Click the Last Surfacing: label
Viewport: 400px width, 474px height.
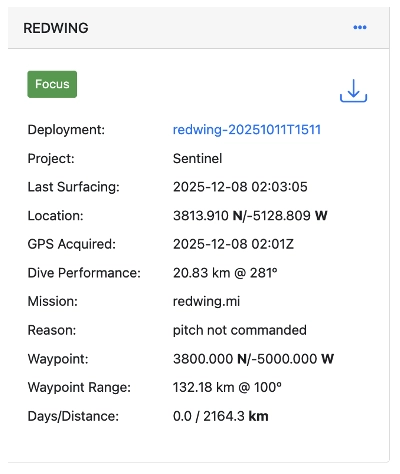[73, 187]
